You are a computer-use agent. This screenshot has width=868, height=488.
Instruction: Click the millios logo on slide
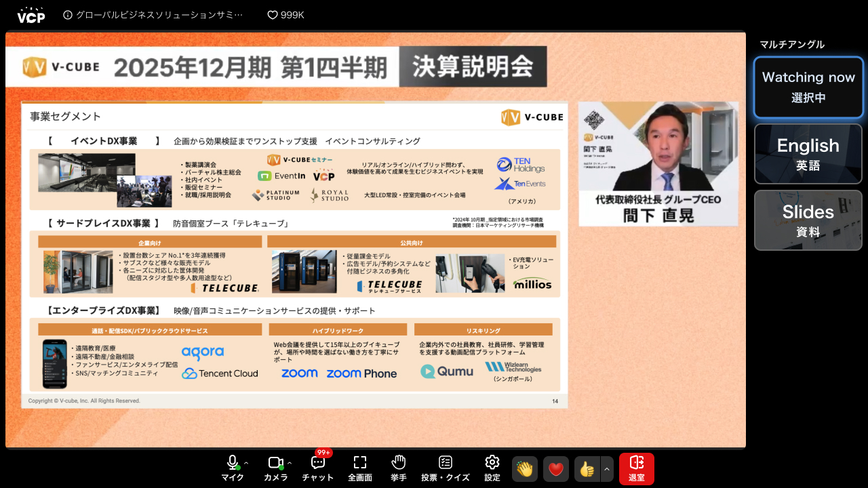532,284
